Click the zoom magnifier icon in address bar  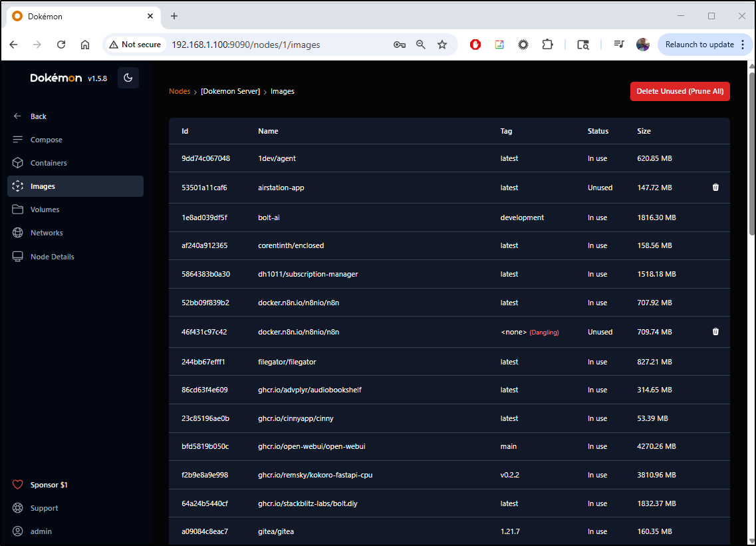(421, 45)
